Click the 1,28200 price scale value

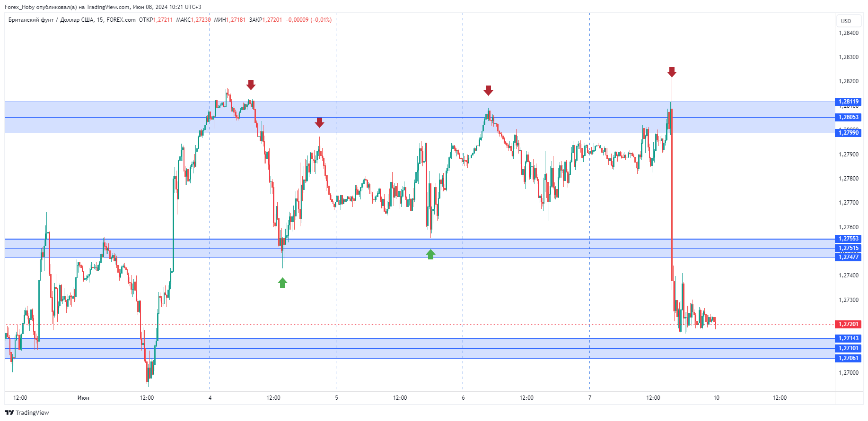848,81
